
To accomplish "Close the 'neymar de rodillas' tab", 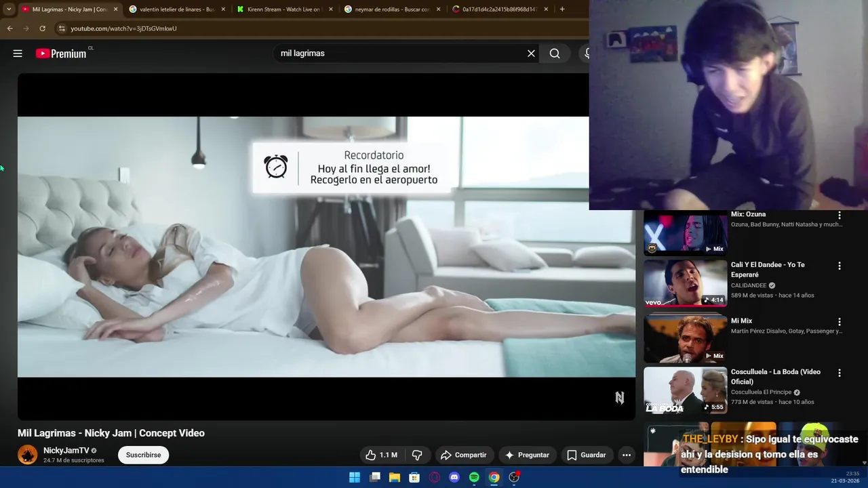I will 438,9.
